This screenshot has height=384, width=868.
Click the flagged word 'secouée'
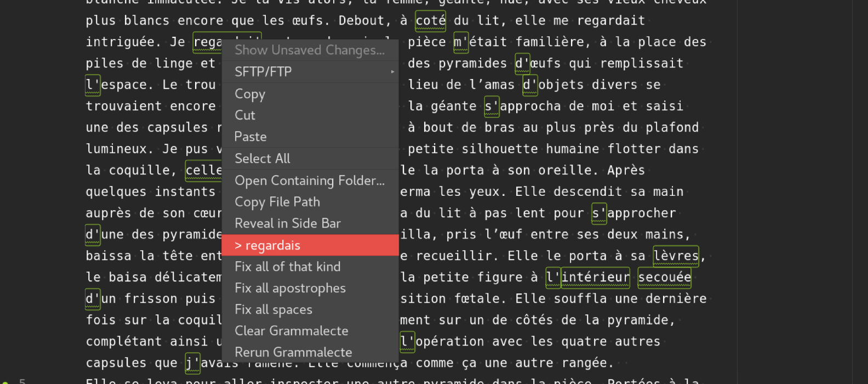664,278
